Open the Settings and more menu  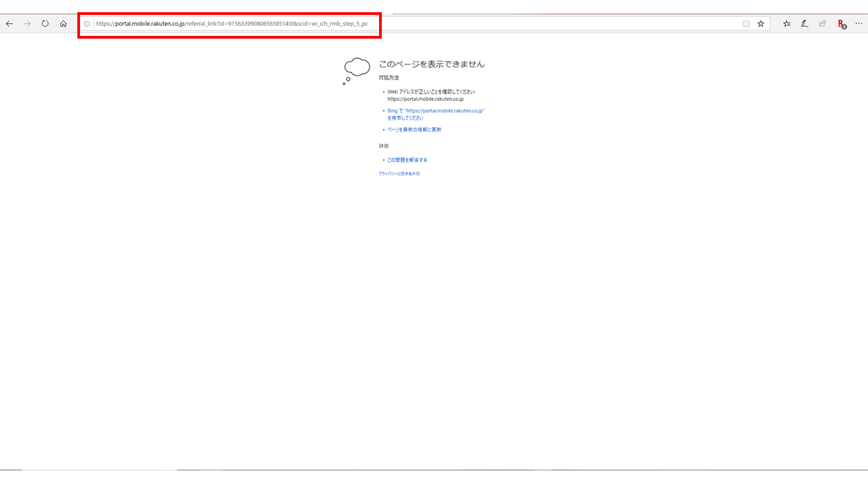pos(859,24)
